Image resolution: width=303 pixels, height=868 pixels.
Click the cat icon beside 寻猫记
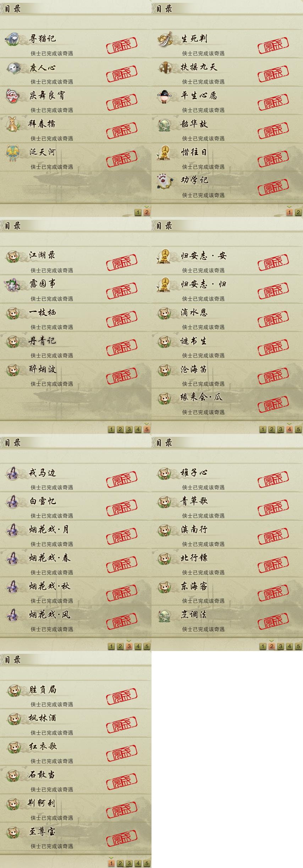(13, 39)
